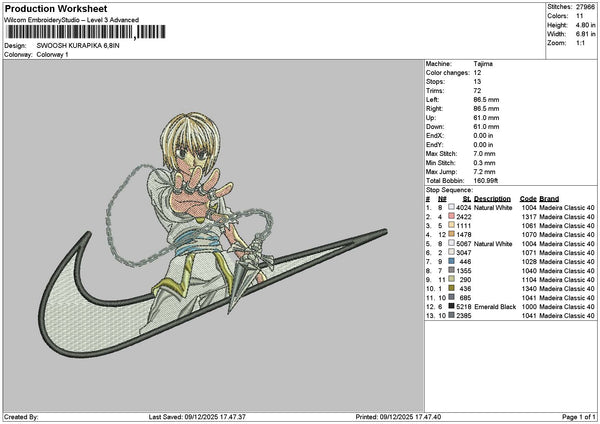Click the 'Down:' measurement label
Viewport: 600px width, 424px height.
[x=435, y=127]
